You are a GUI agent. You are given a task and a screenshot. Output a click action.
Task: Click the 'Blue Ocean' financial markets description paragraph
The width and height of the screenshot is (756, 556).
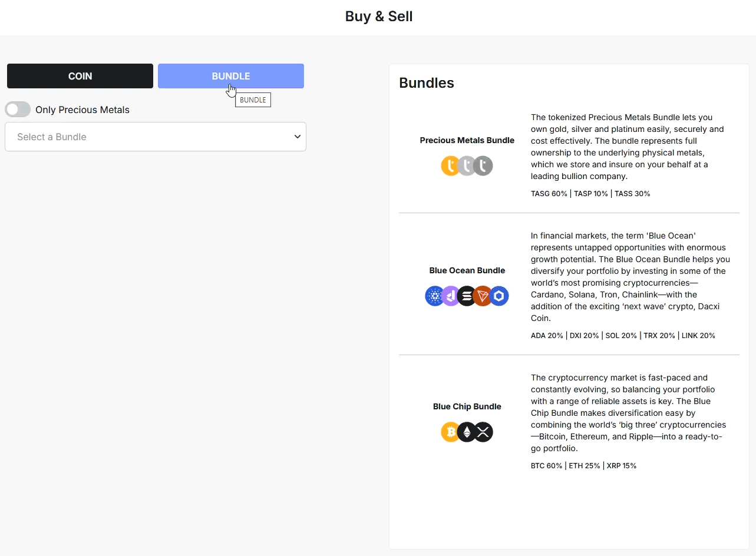(x=630, y=277)
